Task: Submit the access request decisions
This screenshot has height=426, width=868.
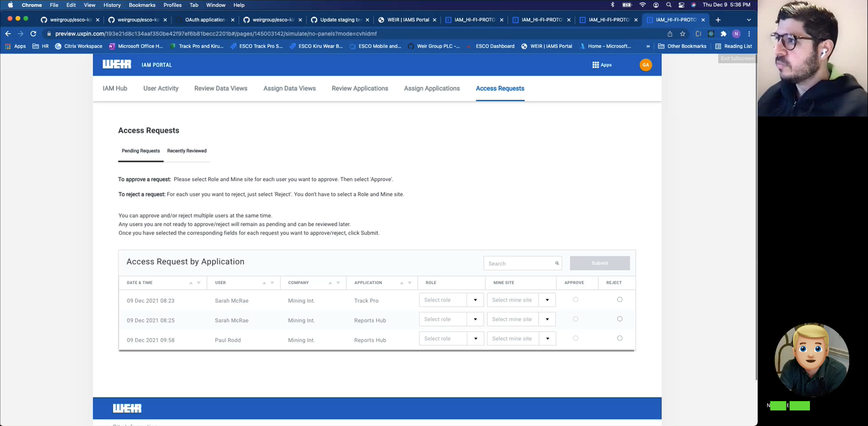Action: [x=600, y=263]
